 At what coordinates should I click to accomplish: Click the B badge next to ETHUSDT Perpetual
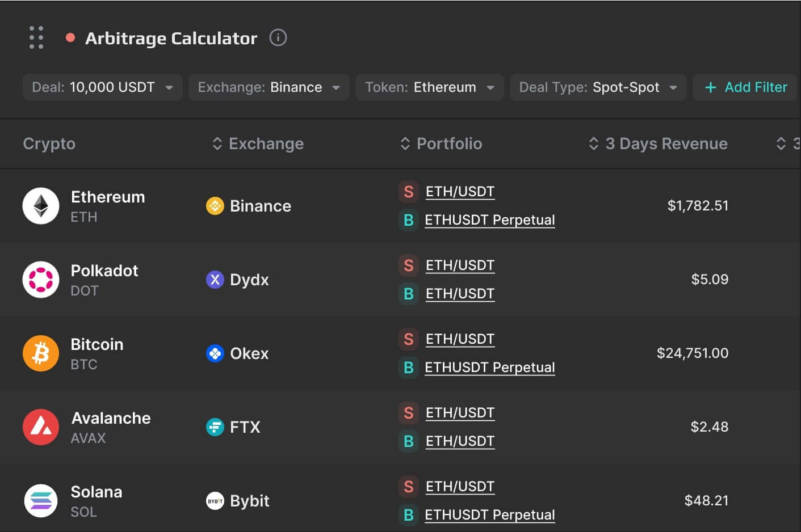pos(408,220)
